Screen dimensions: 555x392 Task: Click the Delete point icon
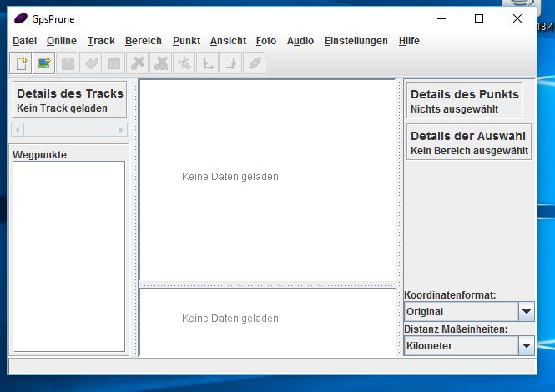138,63
